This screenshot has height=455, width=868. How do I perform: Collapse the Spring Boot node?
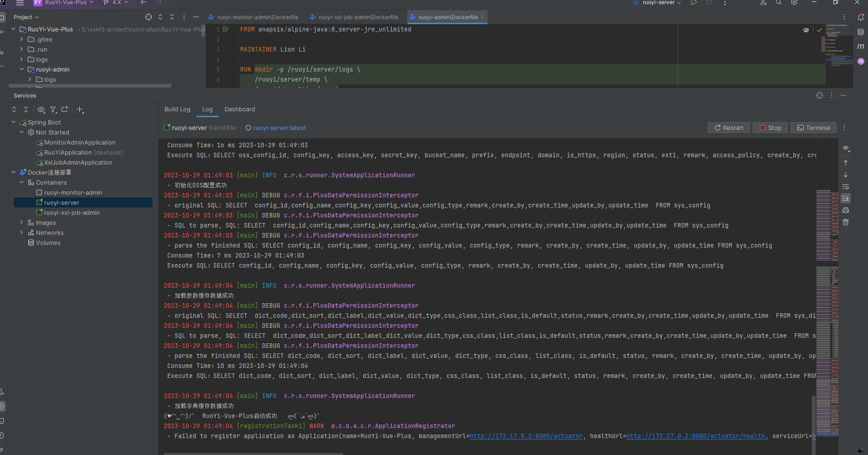[x=14, y=122]
